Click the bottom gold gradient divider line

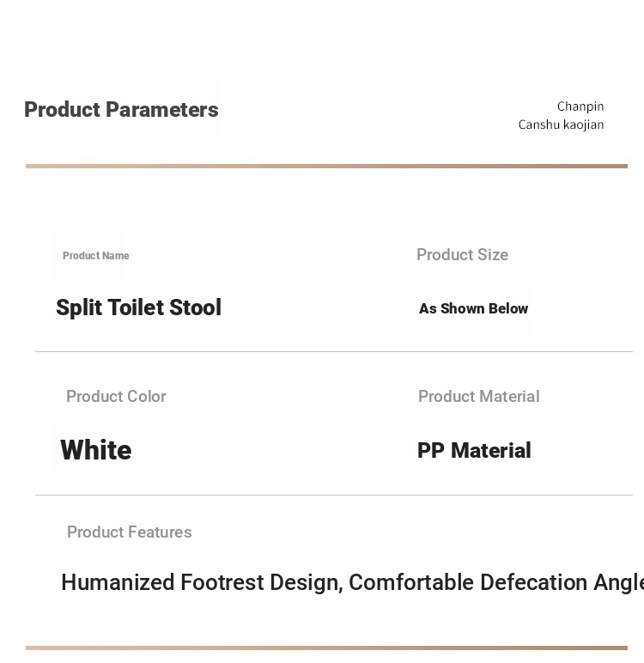326,648
